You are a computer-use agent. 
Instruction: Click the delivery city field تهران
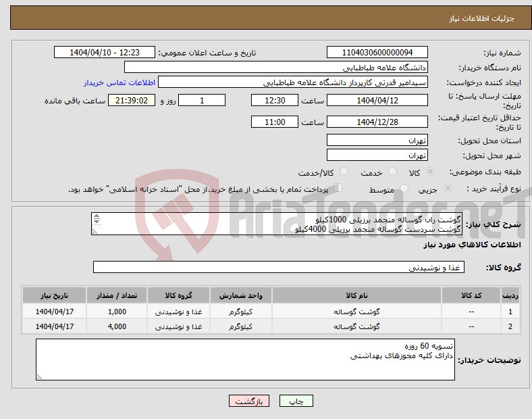pyautogui.click(x=377, y=155)
